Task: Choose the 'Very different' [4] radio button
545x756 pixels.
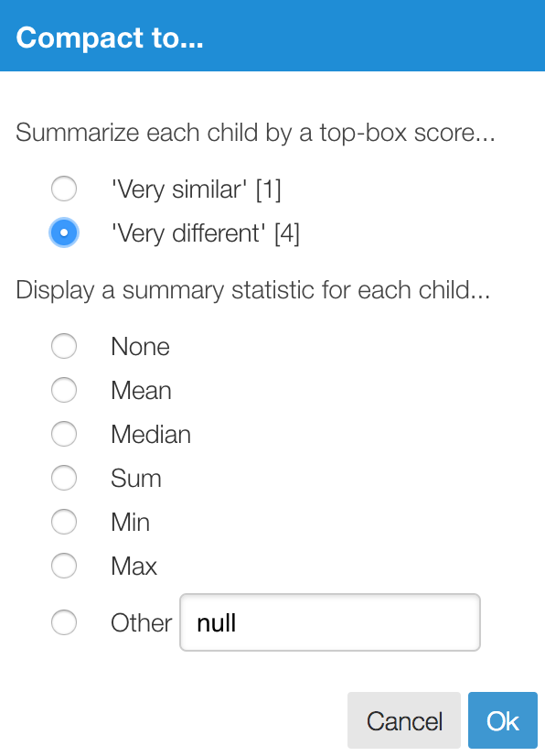Action: (x=64, y=232)
